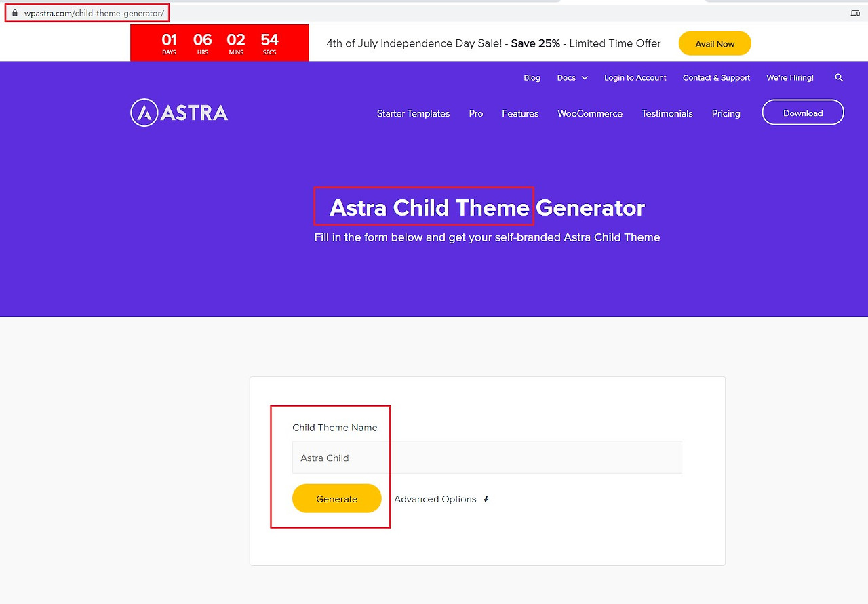Click the Download button
The height and width of the screenshot is (604, 868).
tap(802, 112)
